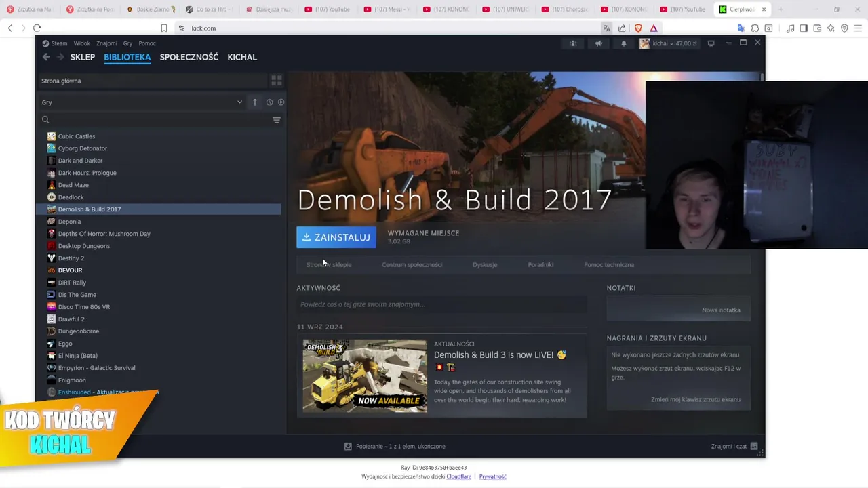Open the Pomoc menu
Image resolution: width=868 pixels, height=488 pixels.
pos(147,43)
